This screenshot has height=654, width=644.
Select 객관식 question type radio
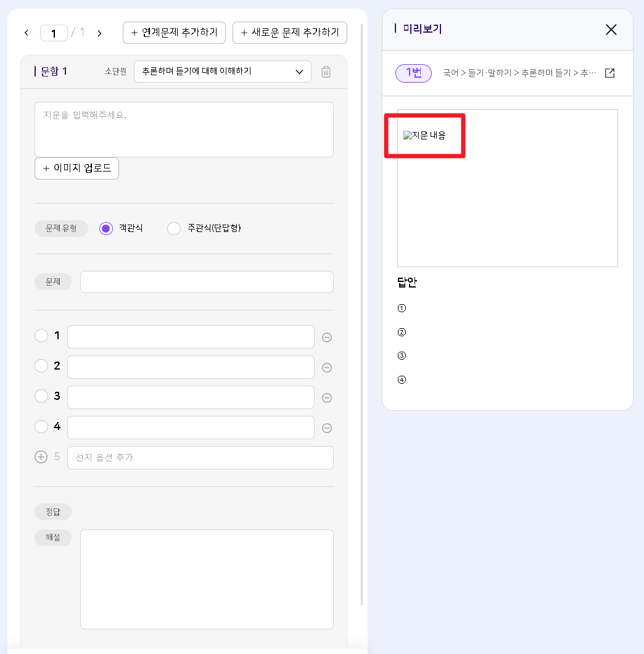(x=106, y=228)
